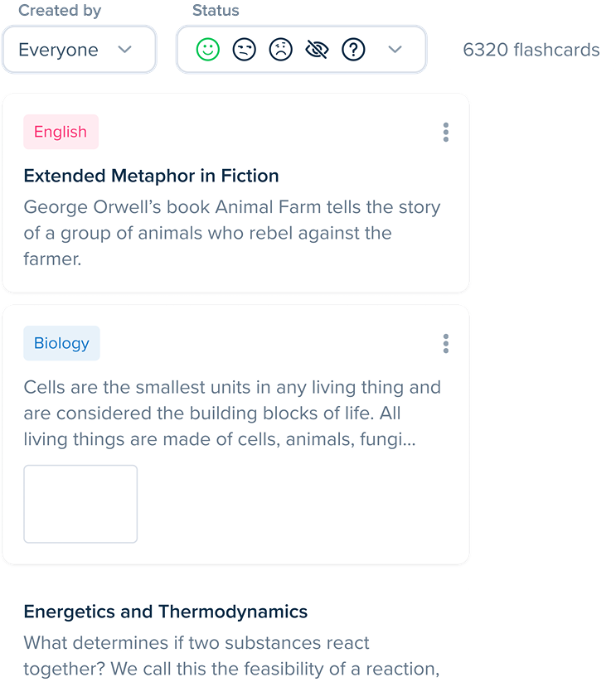Select the Cells are the smallest units text
Image resolution: width=616 pixels, height=682 pixels.
[232, 413]
